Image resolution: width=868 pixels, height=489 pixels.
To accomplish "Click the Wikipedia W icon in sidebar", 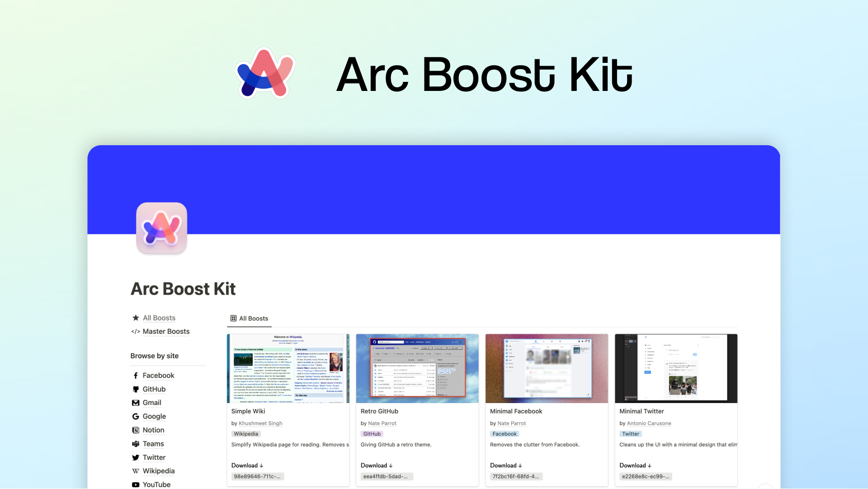I will (136, 471).
